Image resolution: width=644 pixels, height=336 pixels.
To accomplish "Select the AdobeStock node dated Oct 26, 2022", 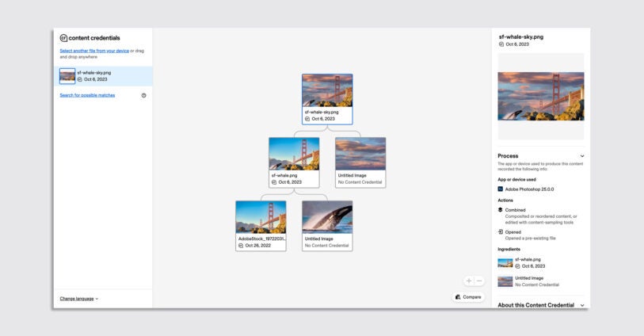I will tap(261, 226).
